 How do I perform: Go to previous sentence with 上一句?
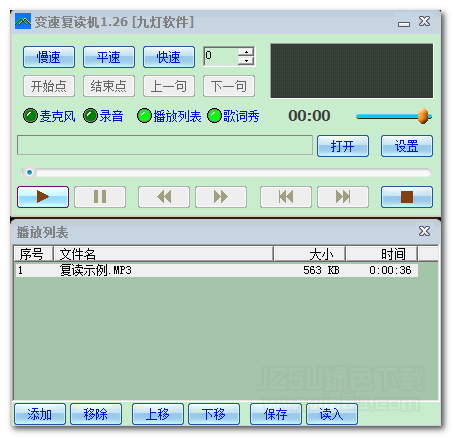coord(169,86)
